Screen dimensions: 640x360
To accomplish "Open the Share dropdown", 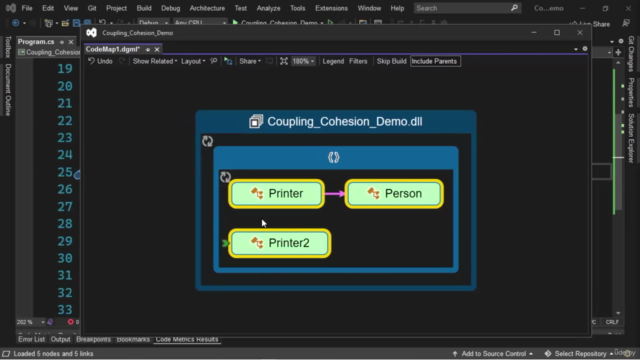I will tap(250, 61).
